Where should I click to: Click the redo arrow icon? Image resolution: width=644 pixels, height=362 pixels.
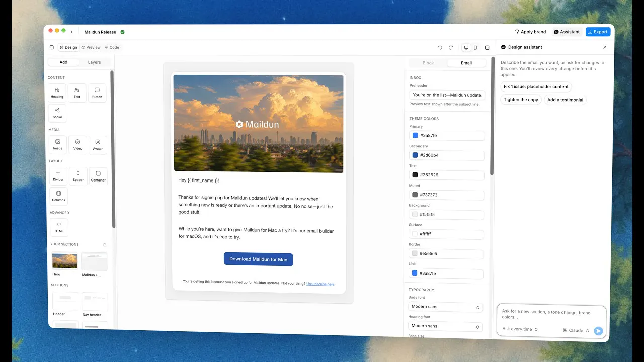(x=451, y=47)
